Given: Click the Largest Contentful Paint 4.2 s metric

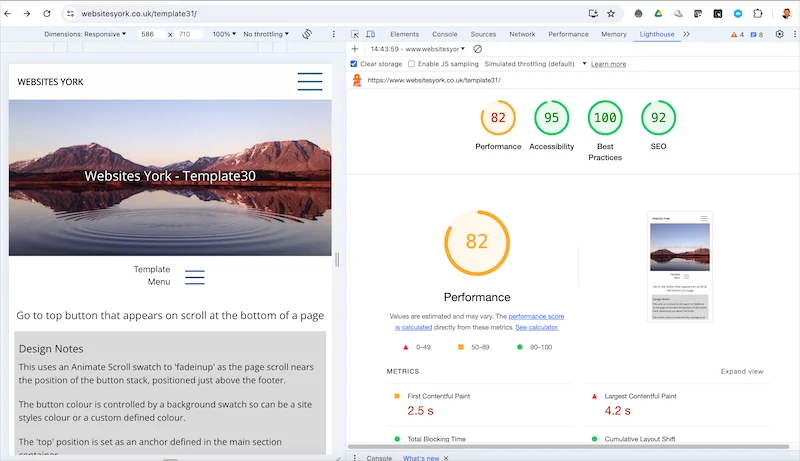Looking at the screenshot, I should (x=677, y=405).
